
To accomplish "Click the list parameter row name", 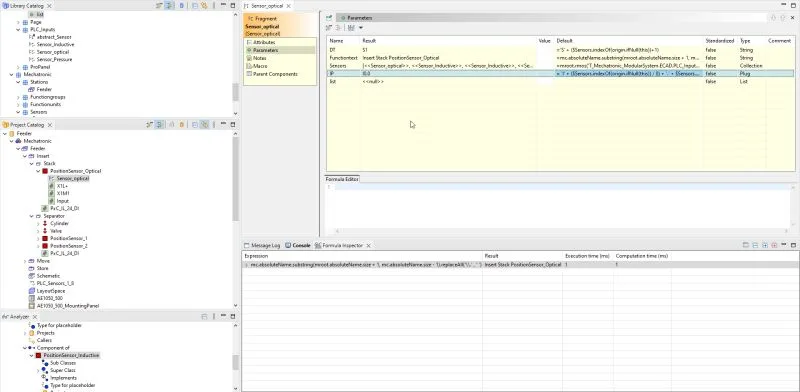I will click(x=333, y=82).
